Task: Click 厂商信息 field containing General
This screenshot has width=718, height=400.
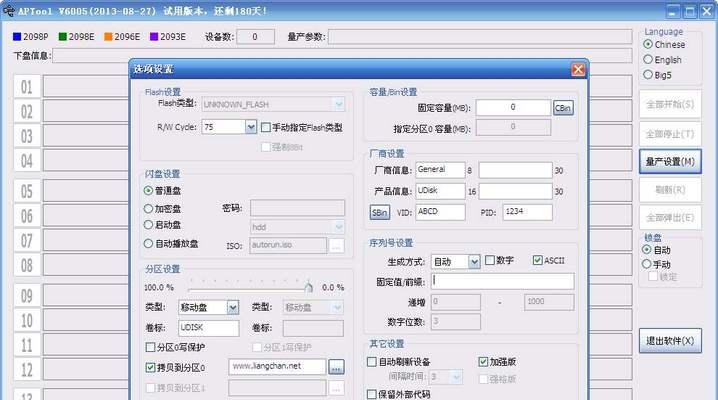Action: pos(440,170)
